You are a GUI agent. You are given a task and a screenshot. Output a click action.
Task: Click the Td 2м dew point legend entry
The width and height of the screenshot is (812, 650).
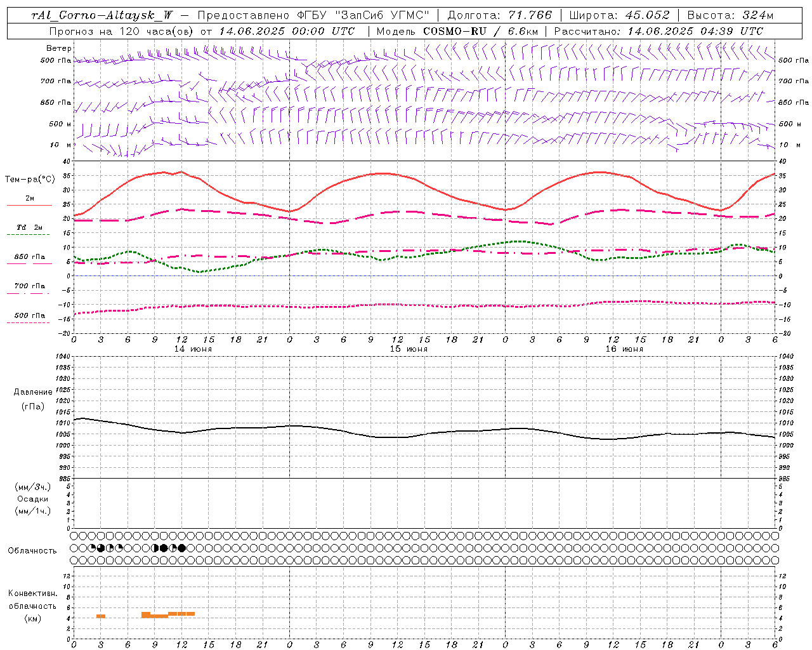29,228
